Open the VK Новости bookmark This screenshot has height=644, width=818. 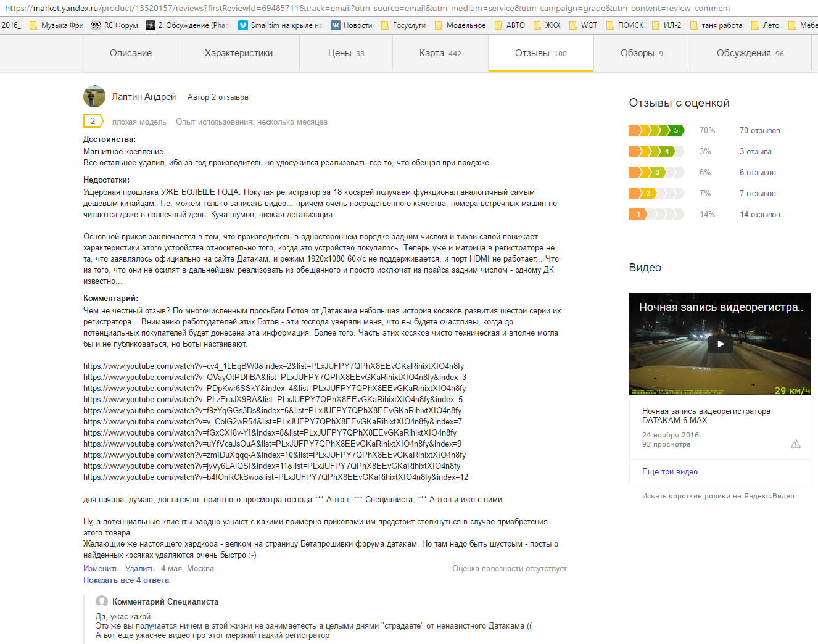[352, 25]
